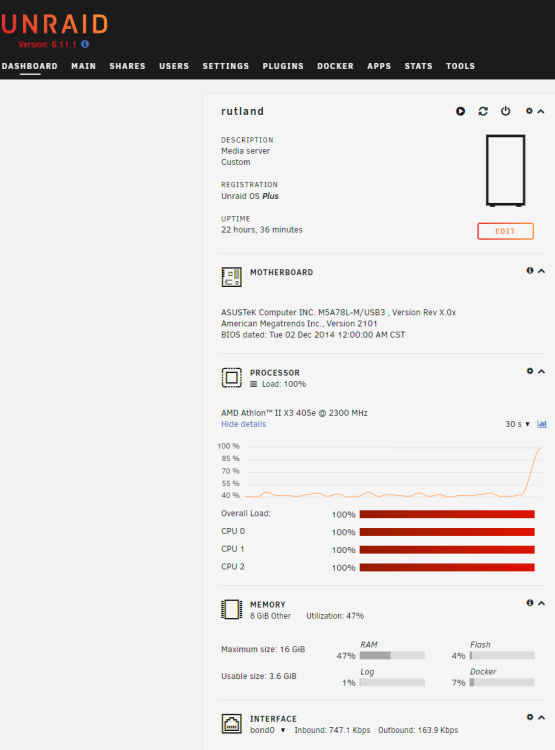This screenshot has height=750, width=555.
Task: Click the CPU 1 usage bar
Action: point(447,550)
